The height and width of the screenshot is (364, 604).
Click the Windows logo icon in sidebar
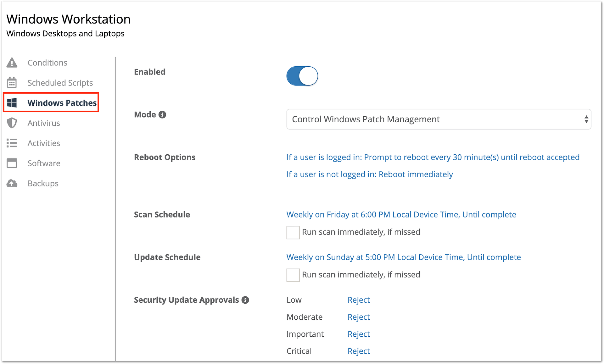tap(12, 103)
